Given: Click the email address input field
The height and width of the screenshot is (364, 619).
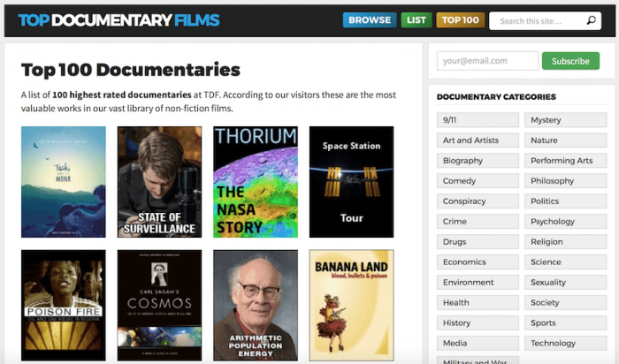Looking at the screenshot, I should click(487, 61).
